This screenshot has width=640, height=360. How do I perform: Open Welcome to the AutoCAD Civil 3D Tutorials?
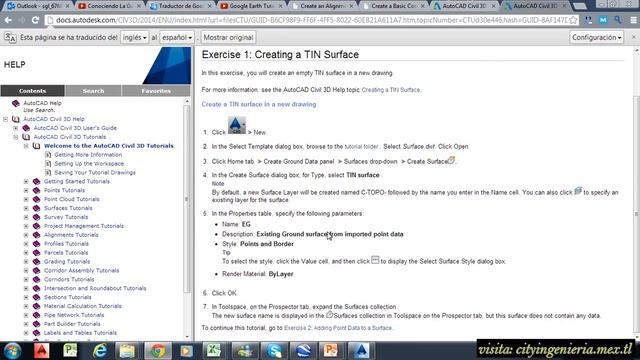click(109, 146)
